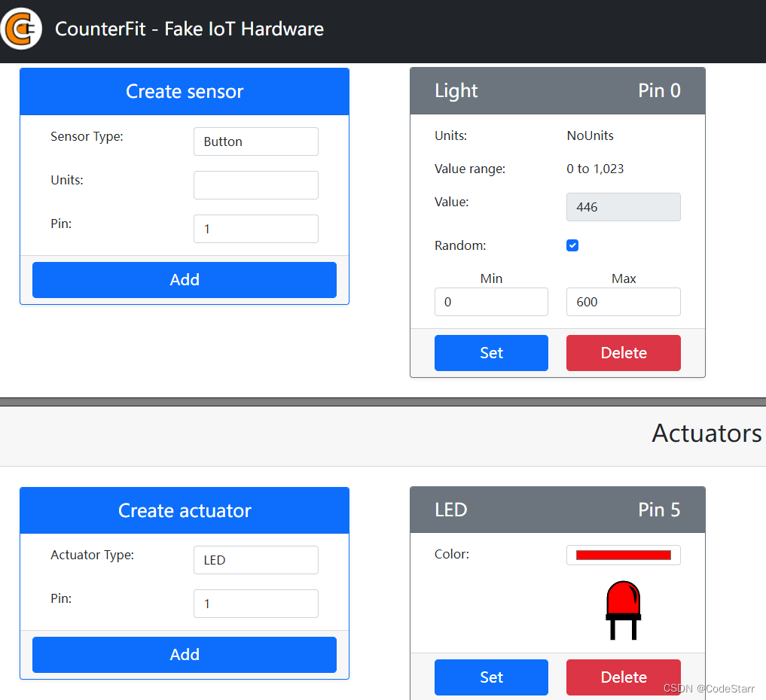Click the Min value field showing 0
Viewport: 766px width, 700px height.
point(491,302)
